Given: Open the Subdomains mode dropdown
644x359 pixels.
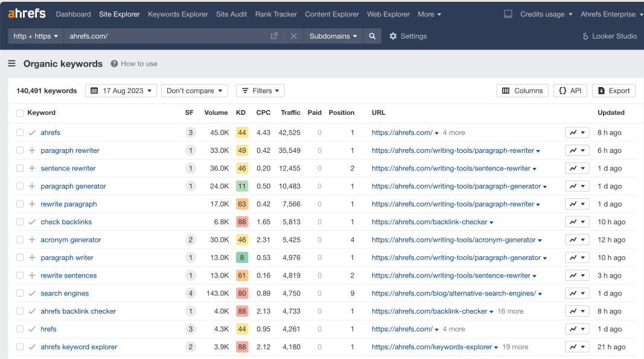Looking at the screenshot, I should pyautogui.click(x=333, y=36).
